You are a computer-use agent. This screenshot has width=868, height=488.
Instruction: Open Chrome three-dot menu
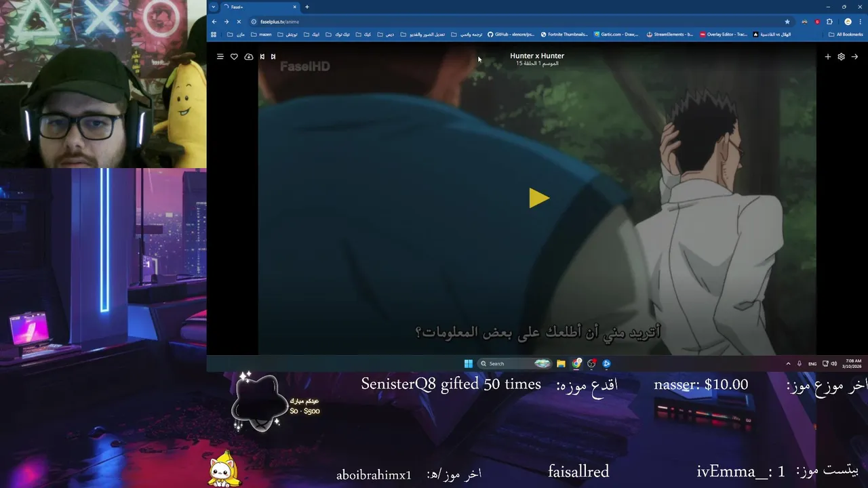pos(861,22)
